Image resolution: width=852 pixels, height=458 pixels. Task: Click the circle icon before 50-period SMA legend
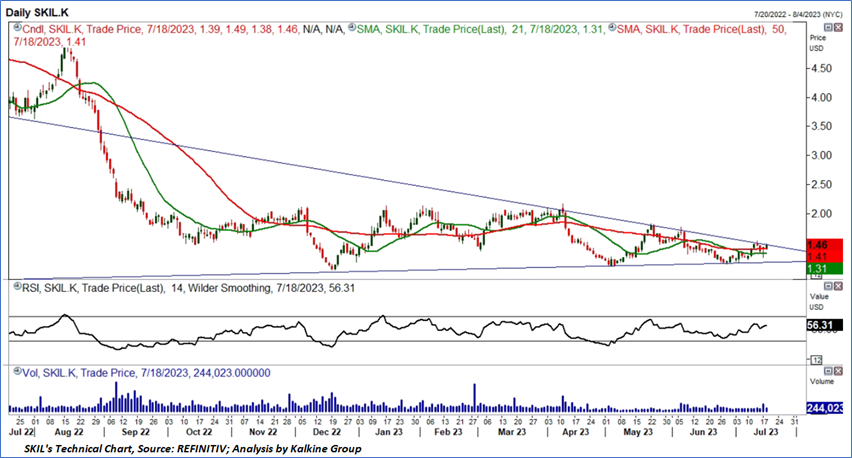coord(612,27)
